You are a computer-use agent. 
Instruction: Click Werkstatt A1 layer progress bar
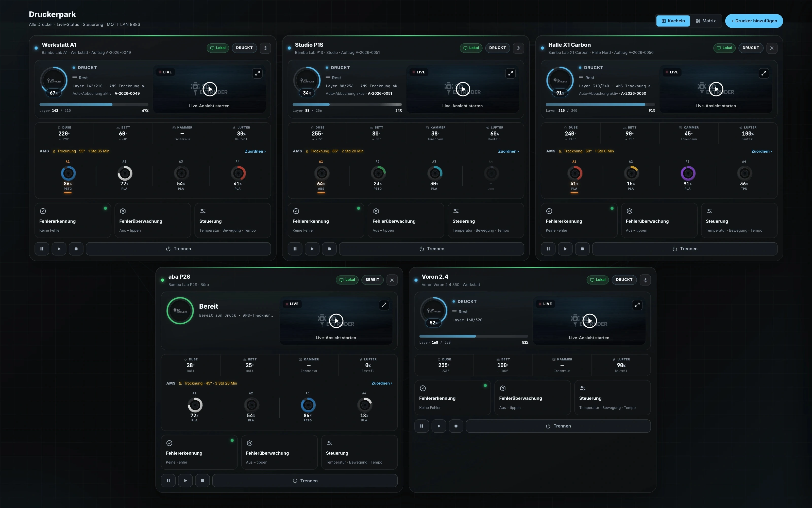[x=94, y=104]
